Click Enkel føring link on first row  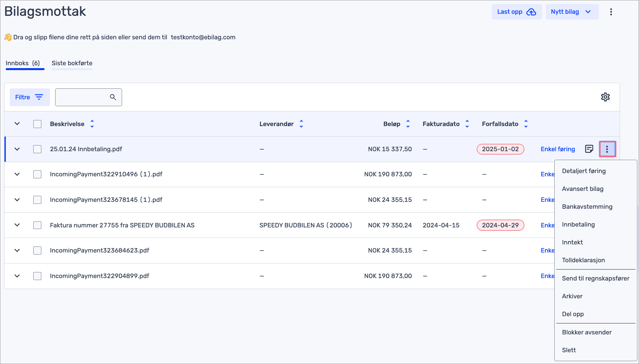pos(558,149)
